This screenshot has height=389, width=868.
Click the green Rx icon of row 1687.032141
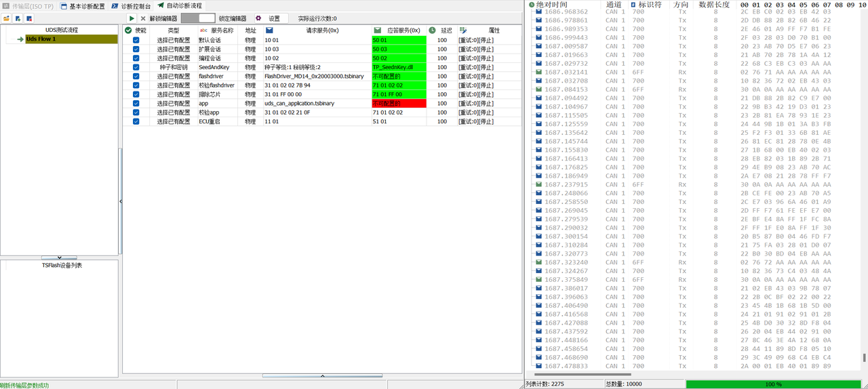coord(538,72)
